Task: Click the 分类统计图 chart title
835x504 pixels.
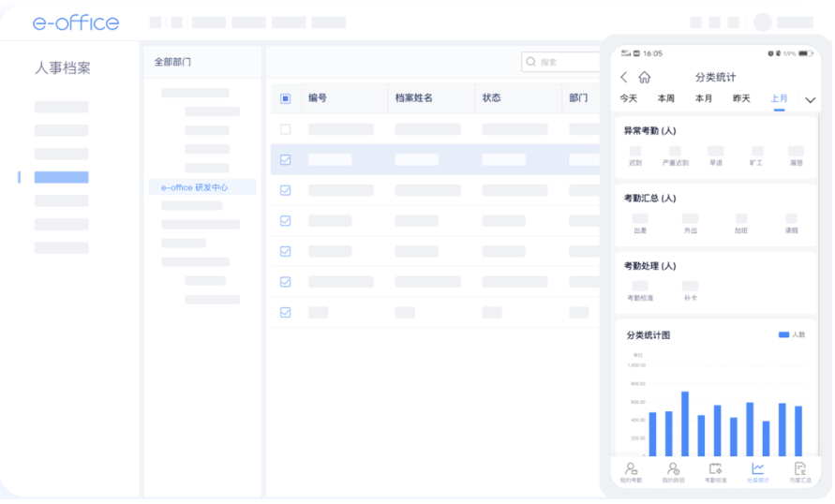Action: pos(649,335)
